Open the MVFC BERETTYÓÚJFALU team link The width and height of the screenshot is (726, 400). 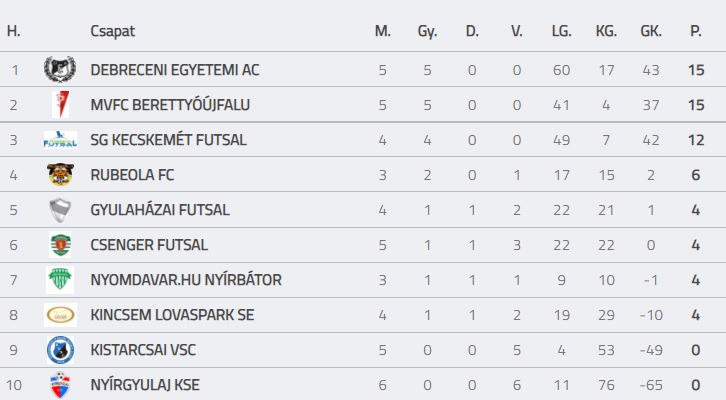(170, 105)
